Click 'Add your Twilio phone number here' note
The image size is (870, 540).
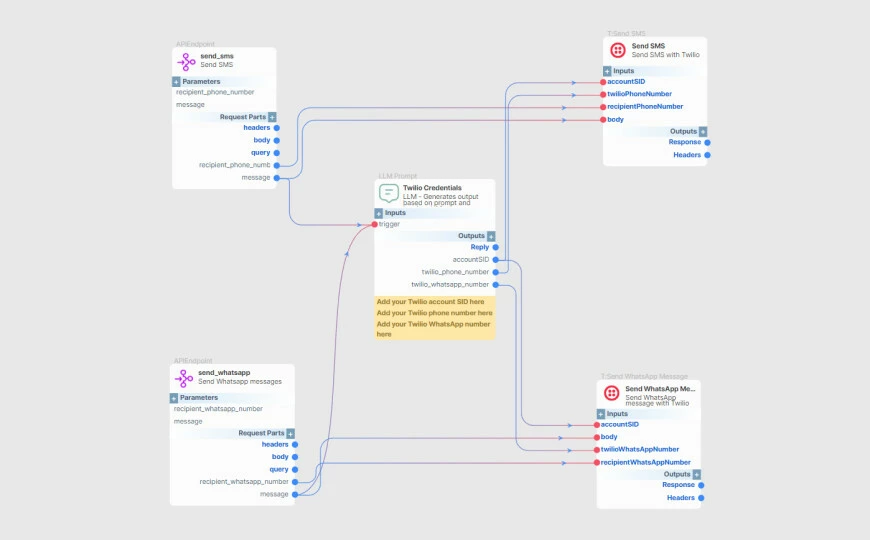434,313
